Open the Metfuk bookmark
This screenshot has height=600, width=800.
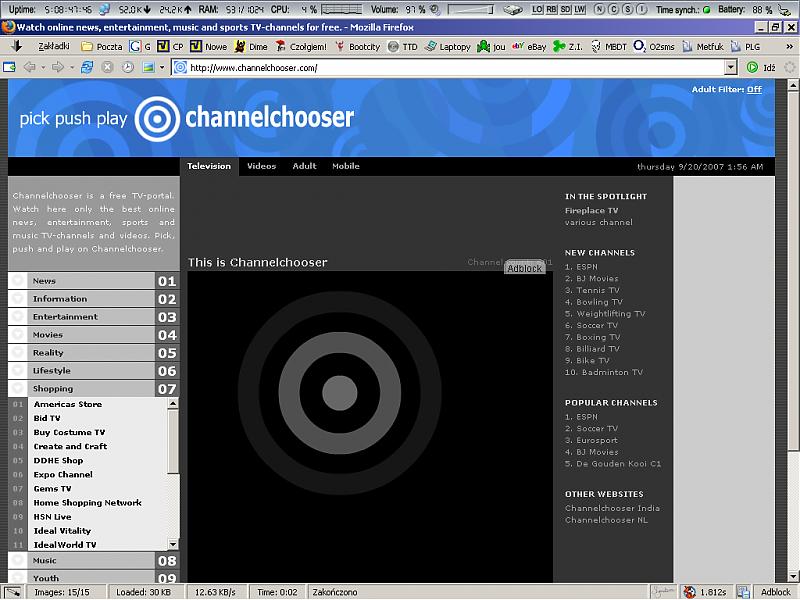pos(703,46)
